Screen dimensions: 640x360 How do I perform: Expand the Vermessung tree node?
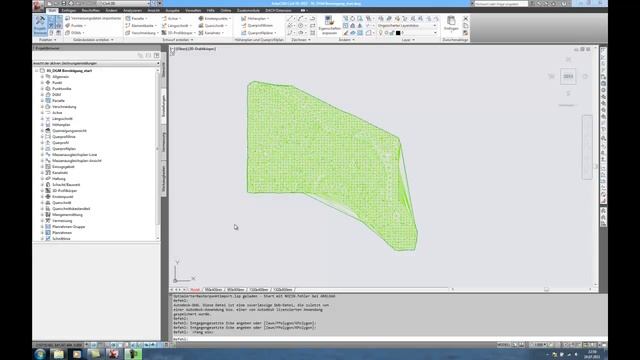click(x=42, y=220)
